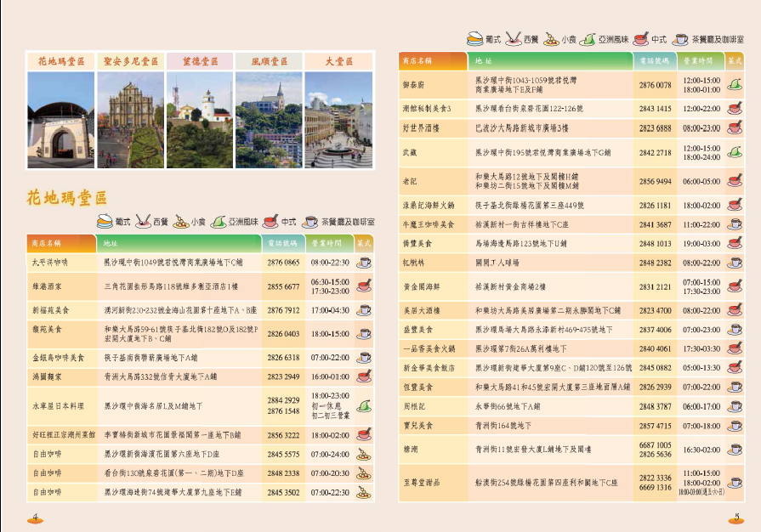Click the 營業時間 column header on right table
This screenshot has width=761, height=532.
(699, 61)
